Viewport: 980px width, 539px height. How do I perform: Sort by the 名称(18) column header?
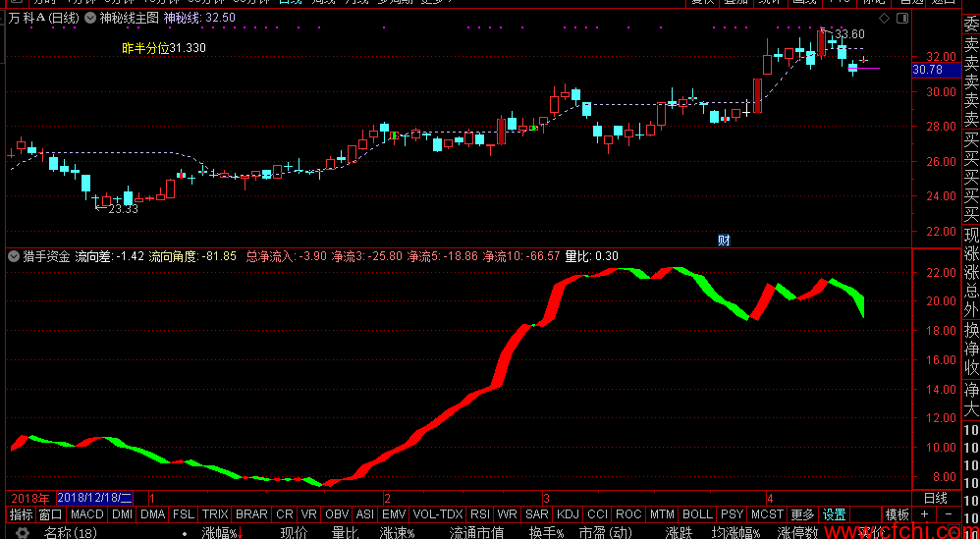coord(71,533)
